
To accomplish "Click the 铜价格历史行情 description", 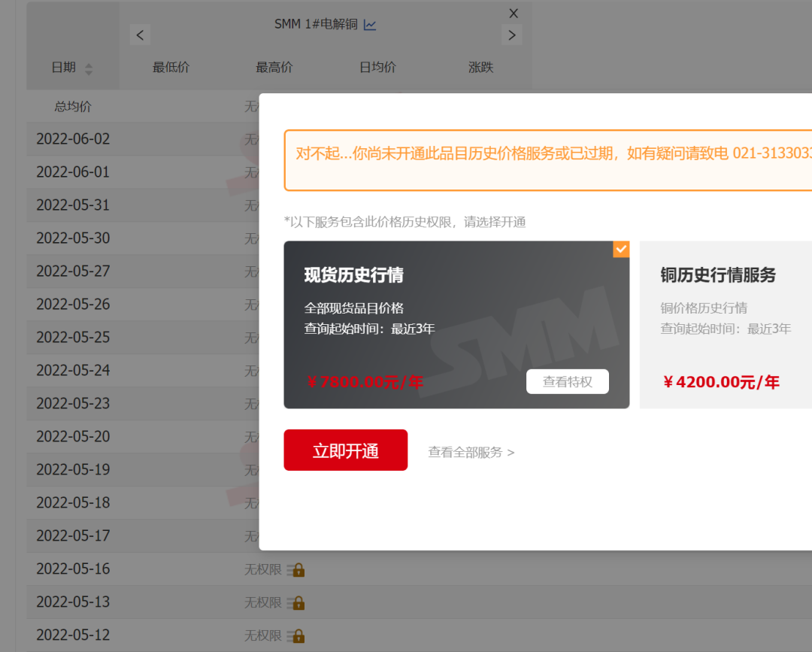I will (x=704, y=308).
